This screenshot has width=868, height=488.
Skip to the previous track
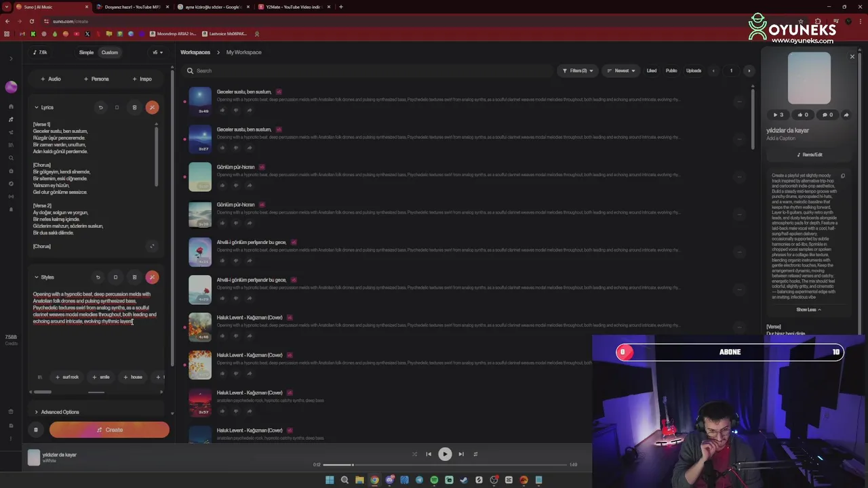(429, 454)
